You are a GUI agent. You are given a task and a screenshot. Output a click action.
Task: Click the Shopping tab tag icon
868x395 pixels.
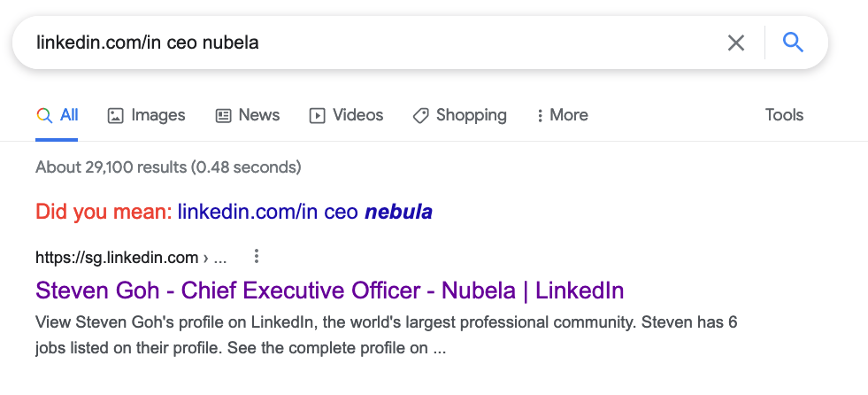420,115
